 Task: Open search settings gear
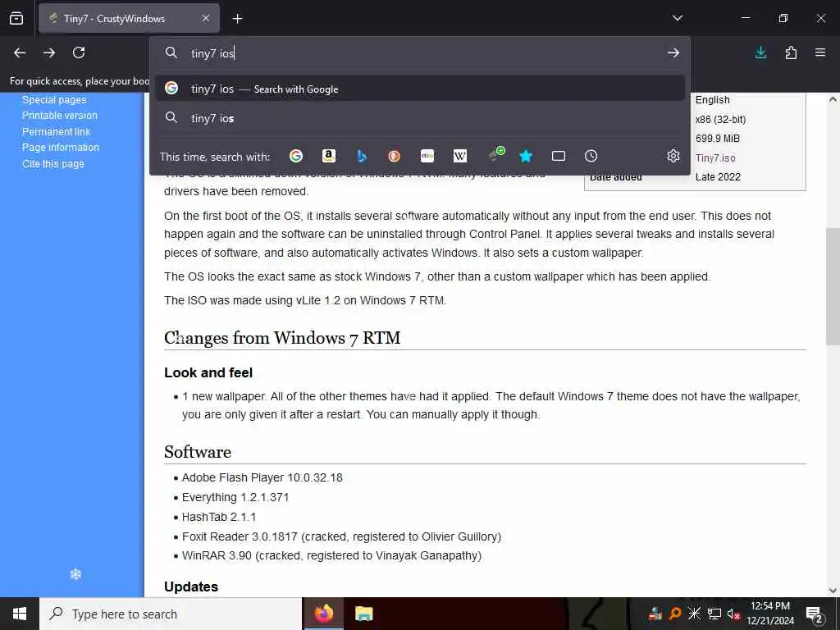point(673,156)
